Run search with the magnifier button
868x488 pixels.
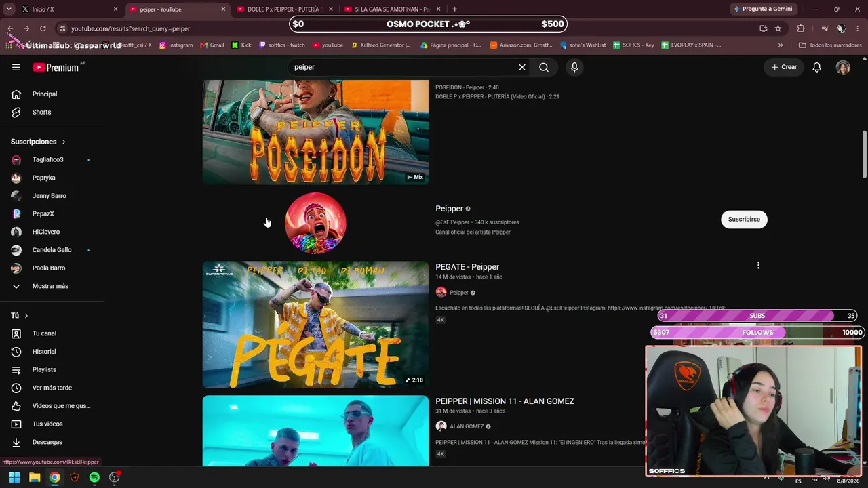pos(544,67)
